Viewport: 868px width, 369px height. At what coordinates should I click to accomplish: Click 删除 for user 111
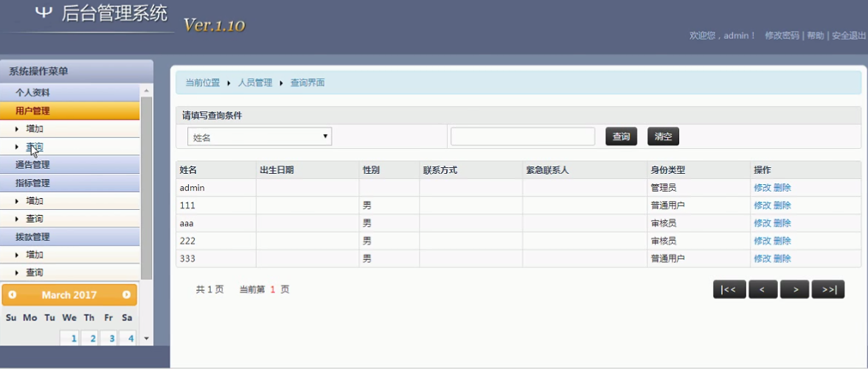782,205
